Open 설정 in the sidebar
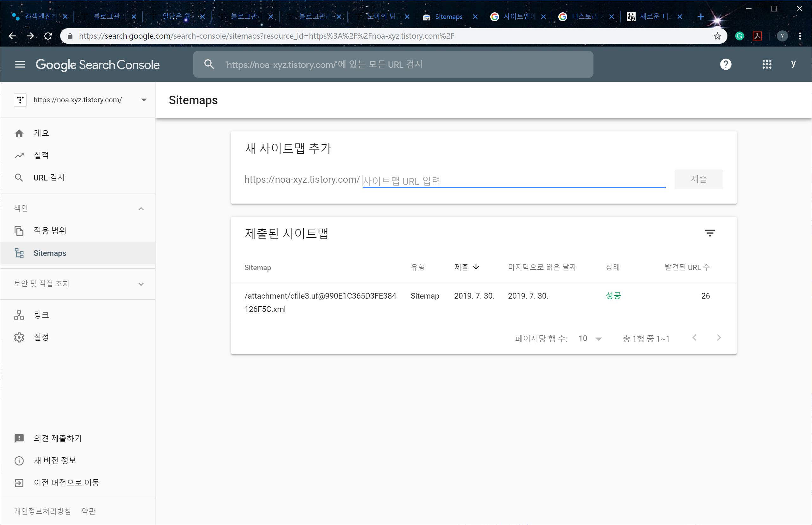 (78, 337)
